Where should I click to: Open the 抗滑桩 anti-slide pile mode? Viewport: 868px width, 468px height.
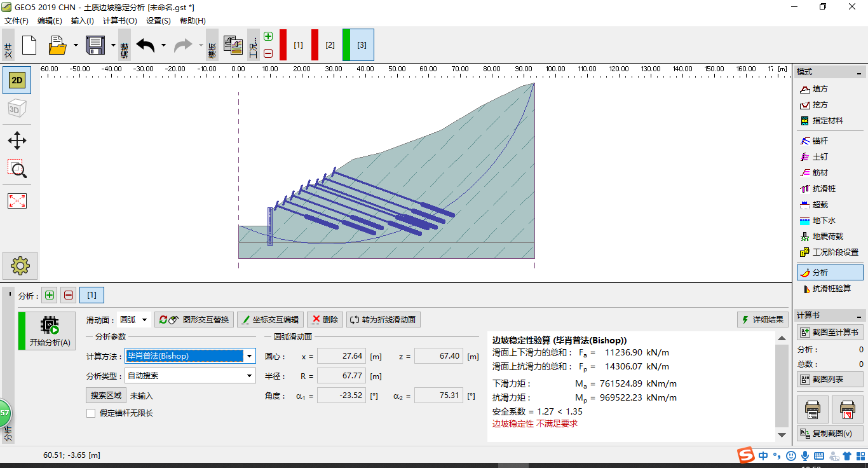point(829,189)
